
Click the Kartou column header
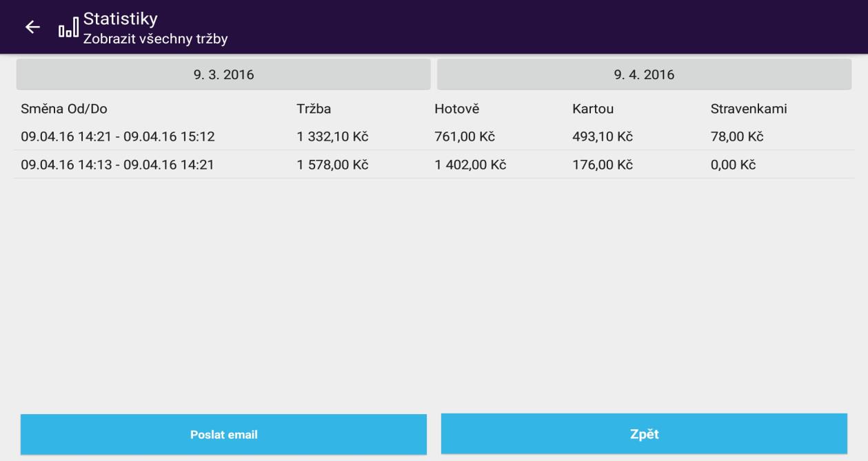point(593,109)
